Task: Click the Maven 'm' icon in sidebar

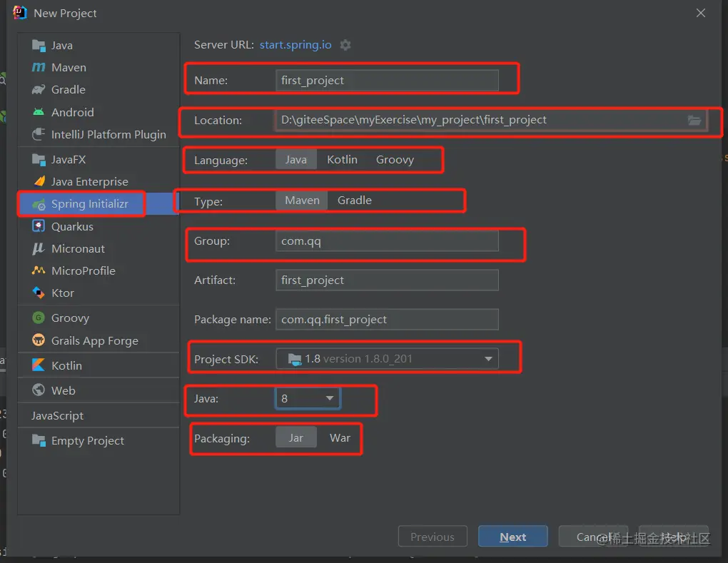Action: click(39, 68)
